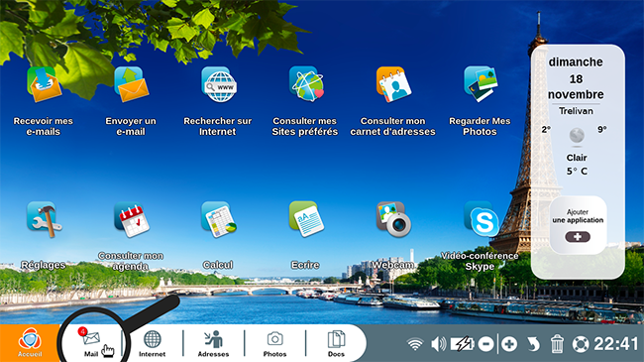644x362 pixels.
Task: Open Consulter mes Sites préférés
Action: (x=306, y=84)
